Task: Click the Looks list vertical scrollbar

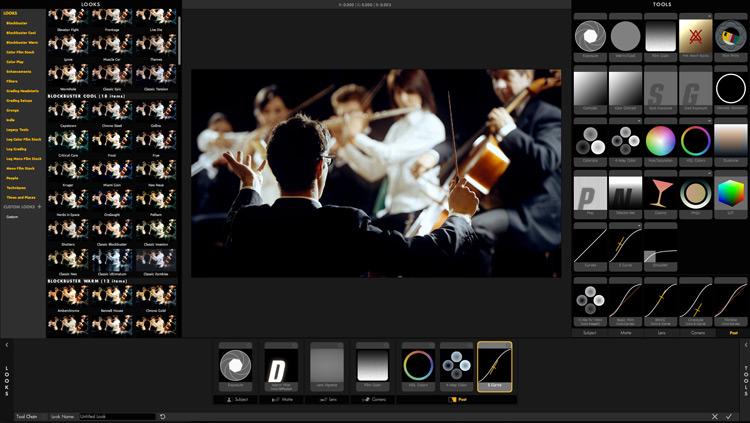Action: (179, 41)
